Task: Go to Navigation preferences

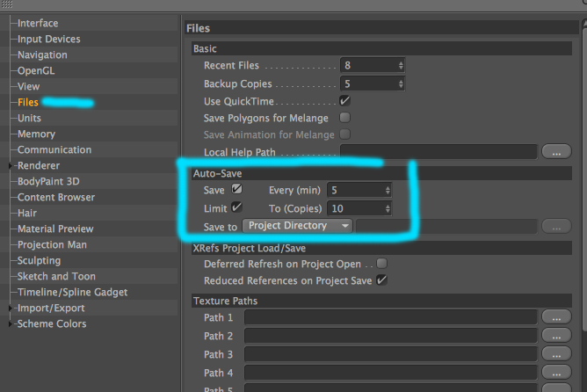Action: click(x=42, y=54)
